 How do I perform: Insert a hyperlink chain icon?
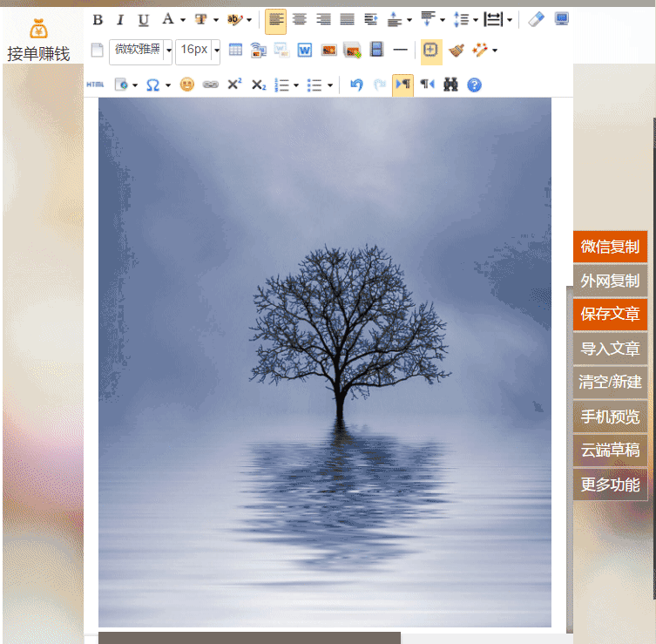(211, 85)
